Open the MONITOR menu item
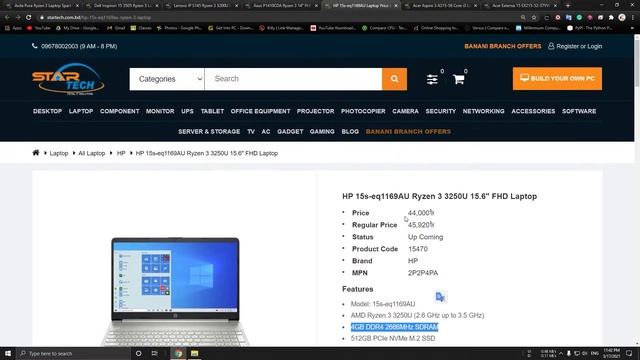Screen dimensions: 640x360 point(160,111)
